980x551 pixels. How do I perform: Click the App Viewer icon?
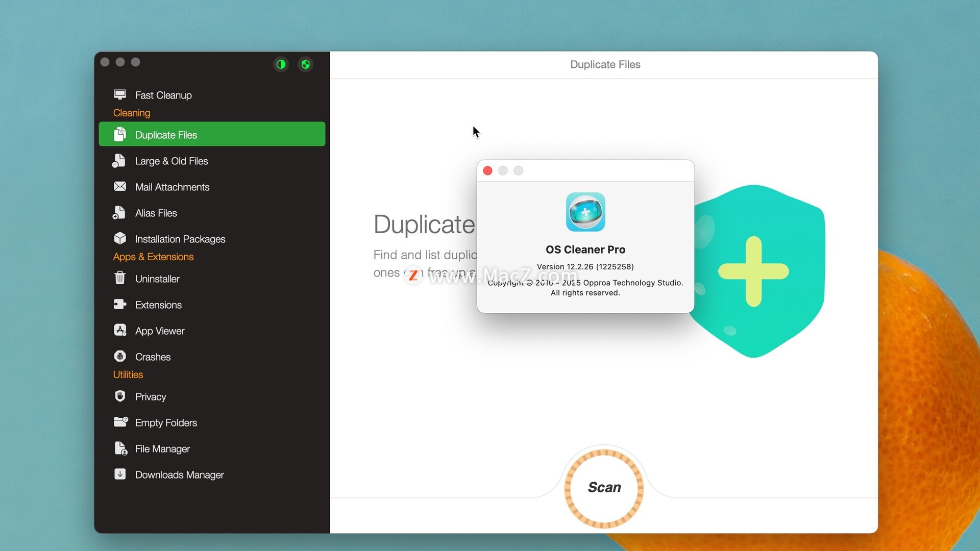[x=120, y=330]
